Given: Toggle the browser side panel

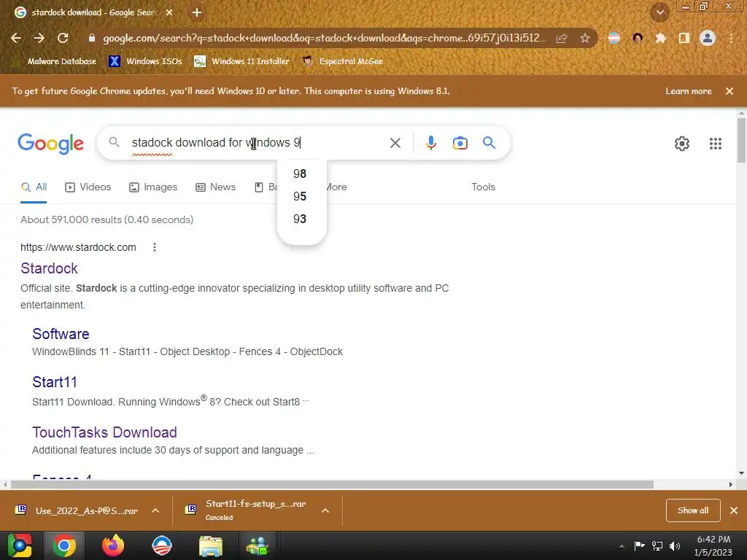Looking at the screenshot, I should pyautogui.click(x=684, y=38).
